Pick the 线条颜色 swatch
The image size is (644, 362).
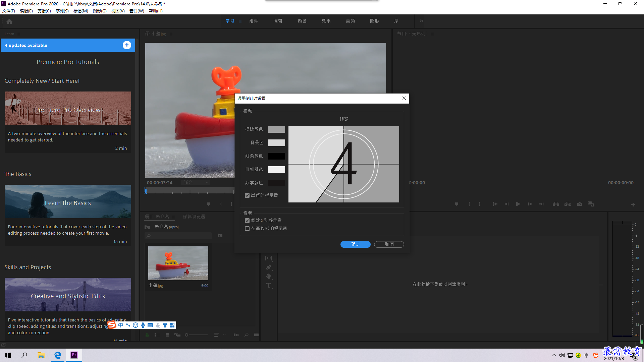277,156
